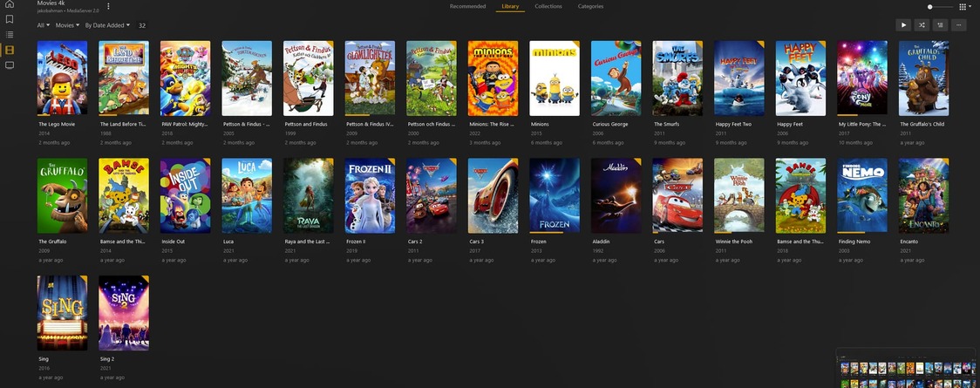Play all with the play button
The height and width of the screenshot is (388, 980).
pos(903,25)
